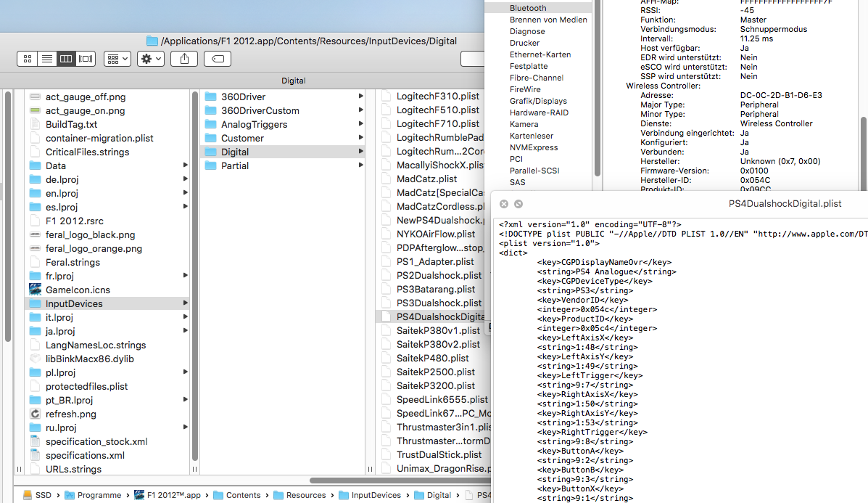Click the System Information sidebar scrollbar
This screenshot has height=503, width=868.
(x=598, y=89)
